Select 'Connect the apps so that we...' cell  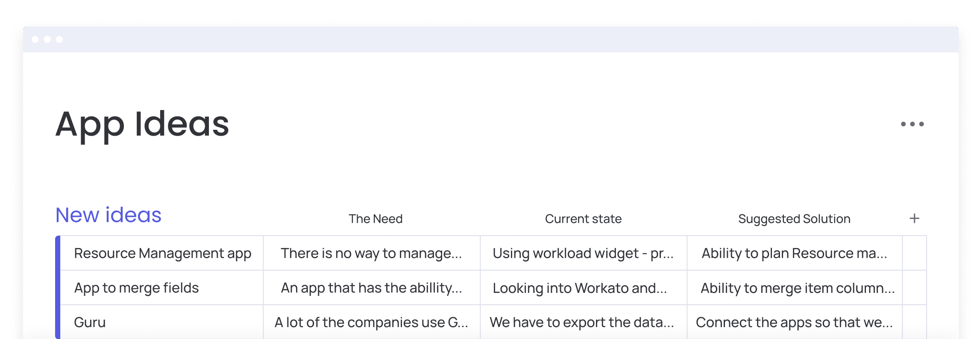coord(795,322)
